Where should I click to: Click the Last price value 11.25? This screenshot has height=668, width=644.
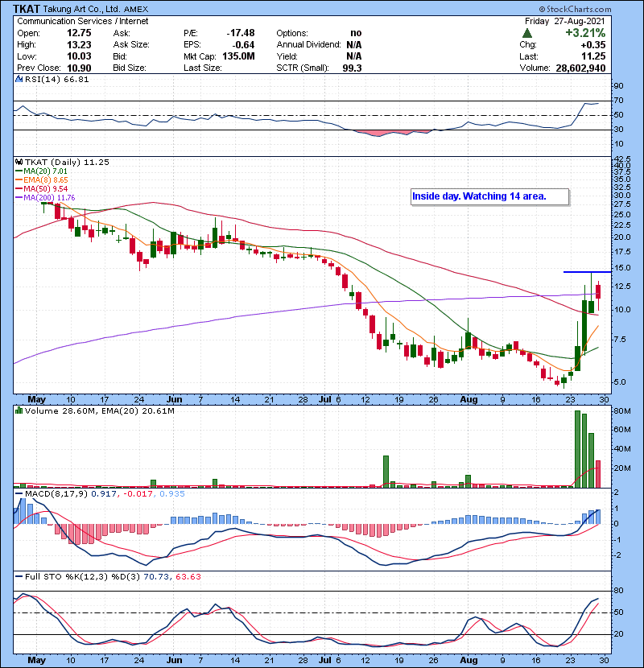593,56
